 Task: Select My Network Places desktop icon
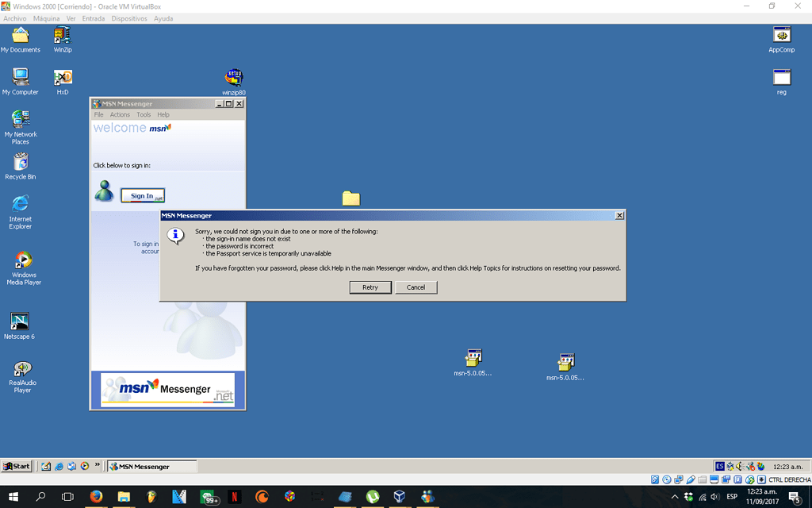click(21, 127)
